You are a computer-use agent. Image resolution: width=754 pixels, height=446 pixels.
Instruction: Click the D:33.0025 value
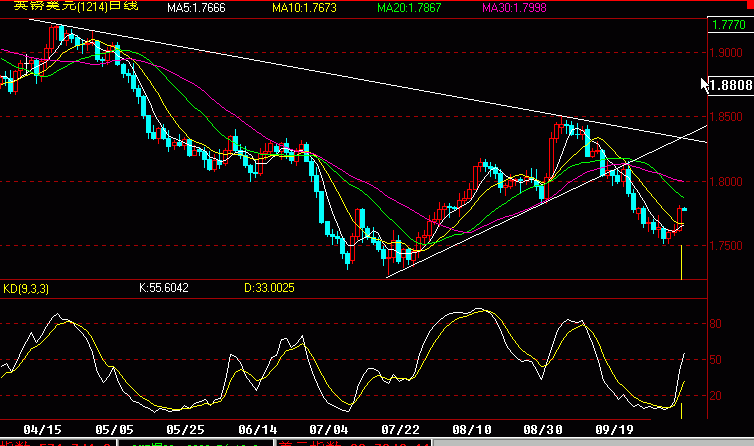click(x=269, y=288)
